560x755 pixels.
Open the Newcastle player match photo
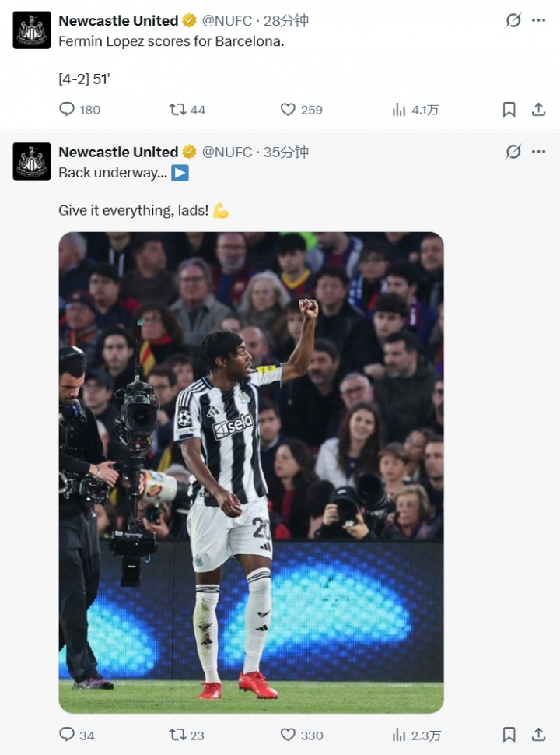coord(250,472)
